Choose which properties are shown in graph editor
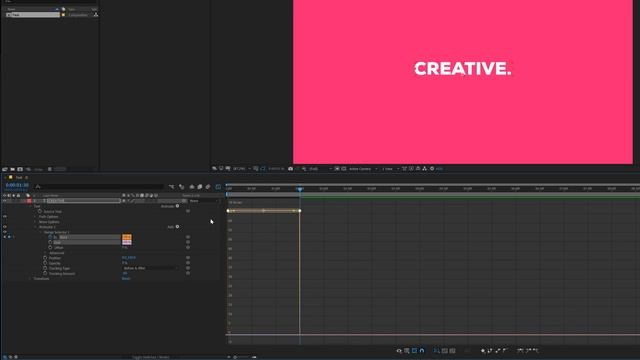The width and height of the screenshot is (640, 360). point(399,351)
